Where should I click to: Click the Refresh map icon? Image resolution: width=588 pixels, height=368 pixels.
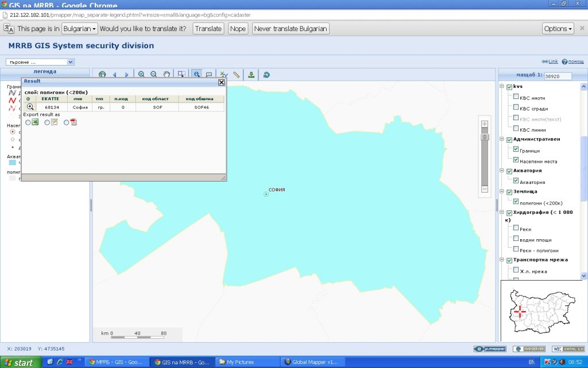(266, 74)
